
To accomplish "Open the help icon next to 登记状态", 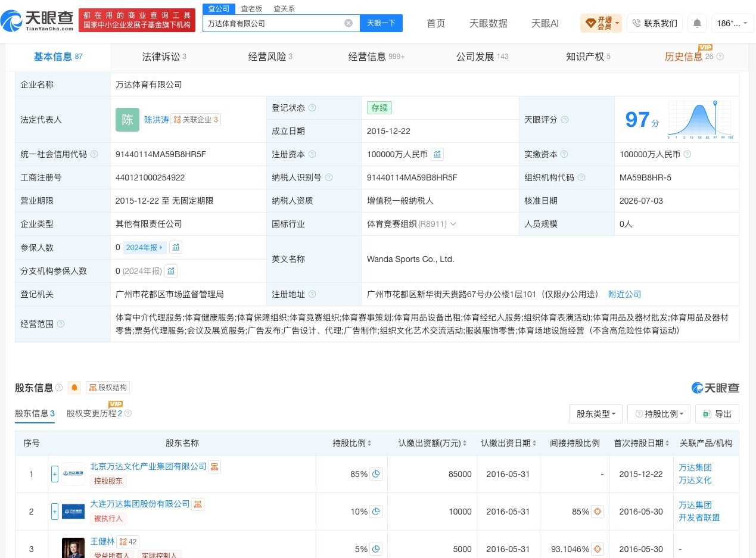I will pyautogui.click(x=312, y=108).
